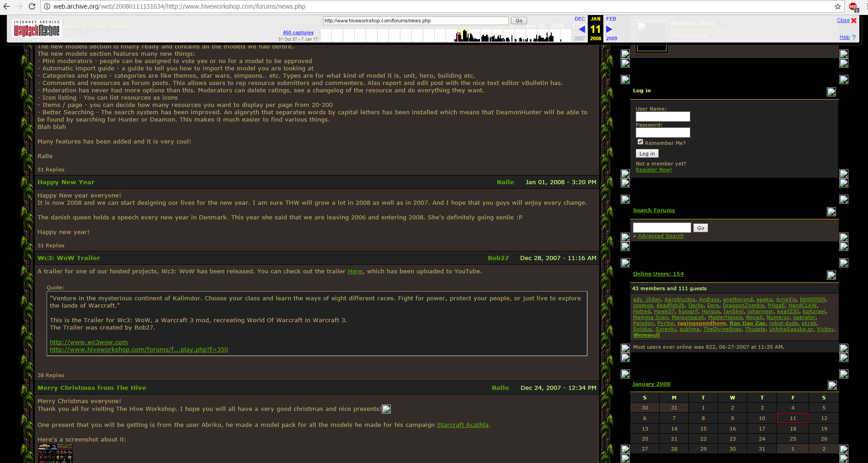Open the http://www.wc3wow.com link
This screenshot has height=463, width=868.
pyautogui.click(x=89, y=342)
